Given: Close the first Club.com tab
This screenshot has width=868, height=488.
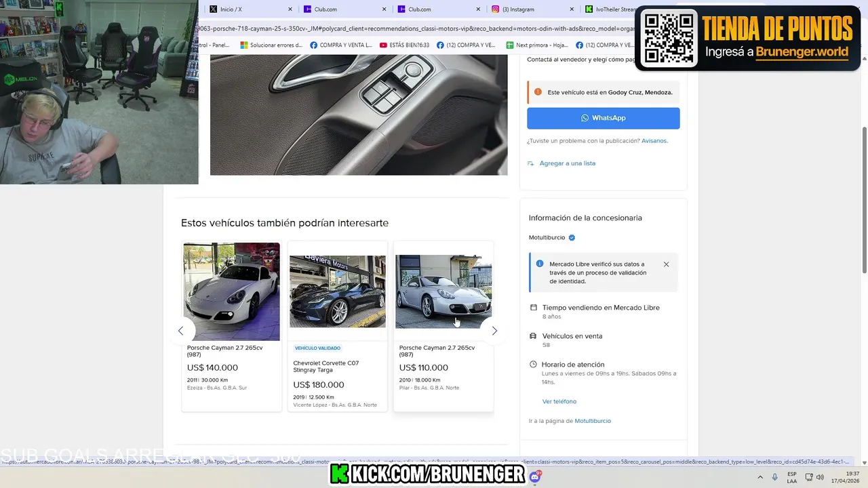Looking at the screenshot, I should [x=384, y=9].
